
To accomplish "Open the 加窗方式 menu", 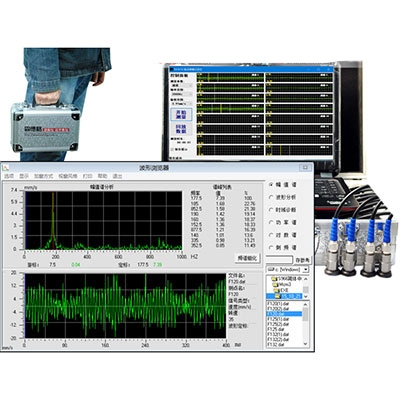I will 42,176.
